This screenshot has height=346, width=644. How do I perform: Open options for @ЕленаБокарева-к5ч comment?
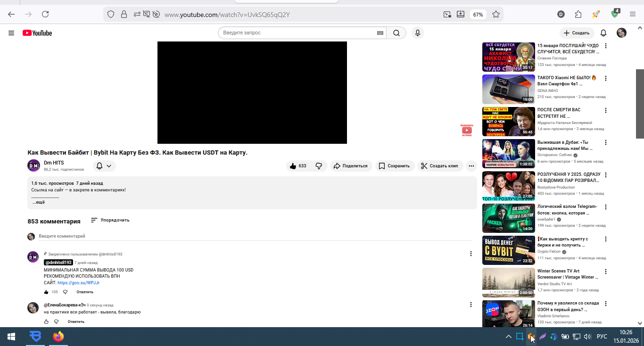[471, 305]
